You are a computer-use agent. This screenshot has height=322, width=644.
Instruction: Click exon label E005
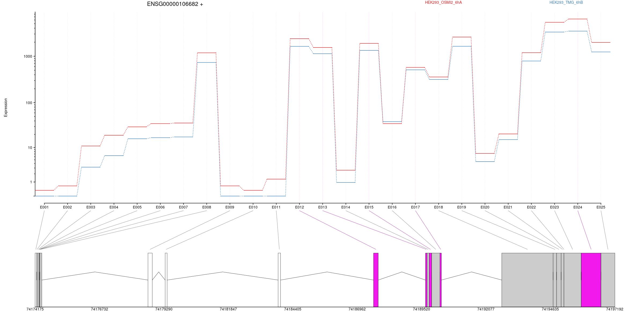137,207
